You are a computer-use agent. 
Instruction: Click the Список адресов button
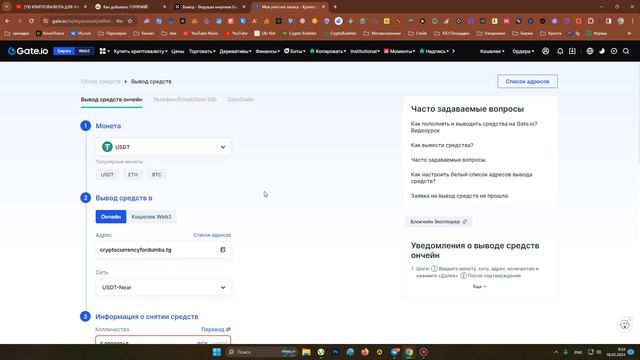tap(527, 81)
